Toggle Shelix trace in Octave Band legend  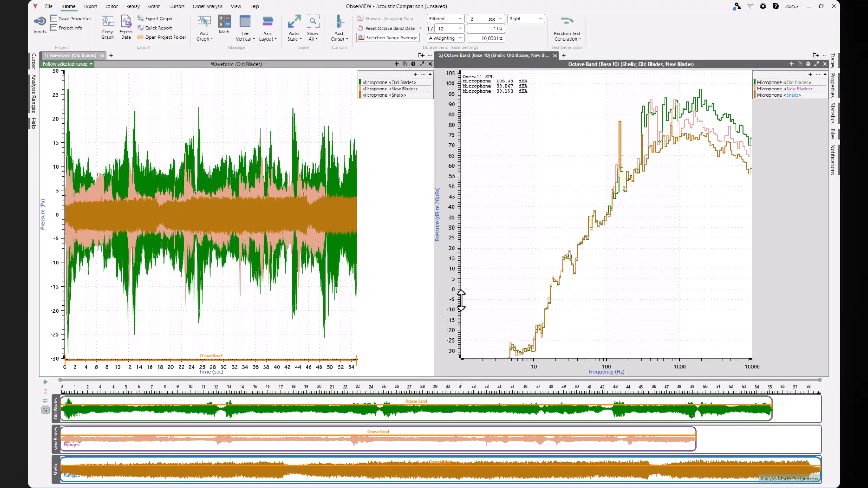790,95
